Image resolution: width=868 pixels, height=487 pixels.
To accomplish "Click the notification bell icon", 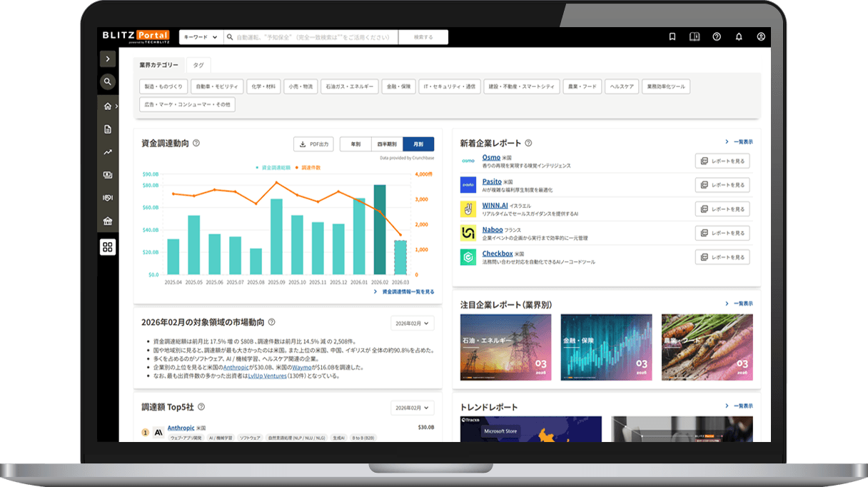I will point(739,36).
